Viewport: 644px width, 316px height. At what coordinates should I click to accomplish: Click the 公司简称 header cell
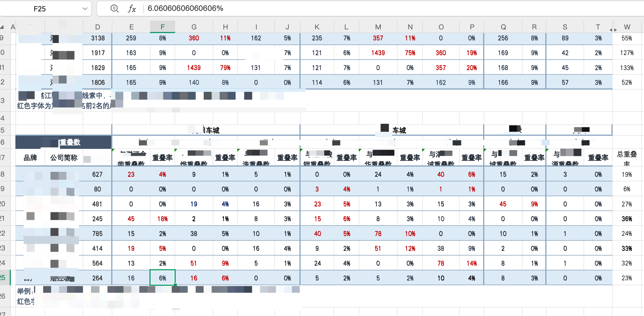pos(64,158)
